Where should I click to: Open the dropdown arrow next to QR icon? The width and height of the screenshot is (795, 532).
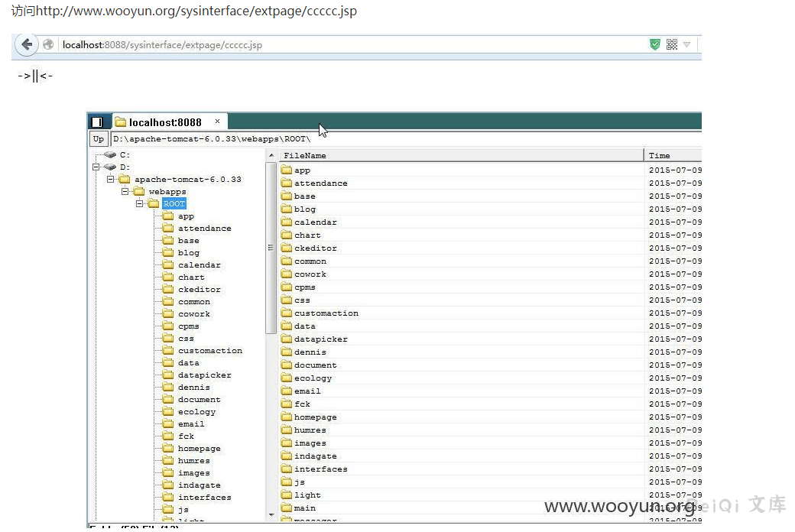(x=687, y=45)
